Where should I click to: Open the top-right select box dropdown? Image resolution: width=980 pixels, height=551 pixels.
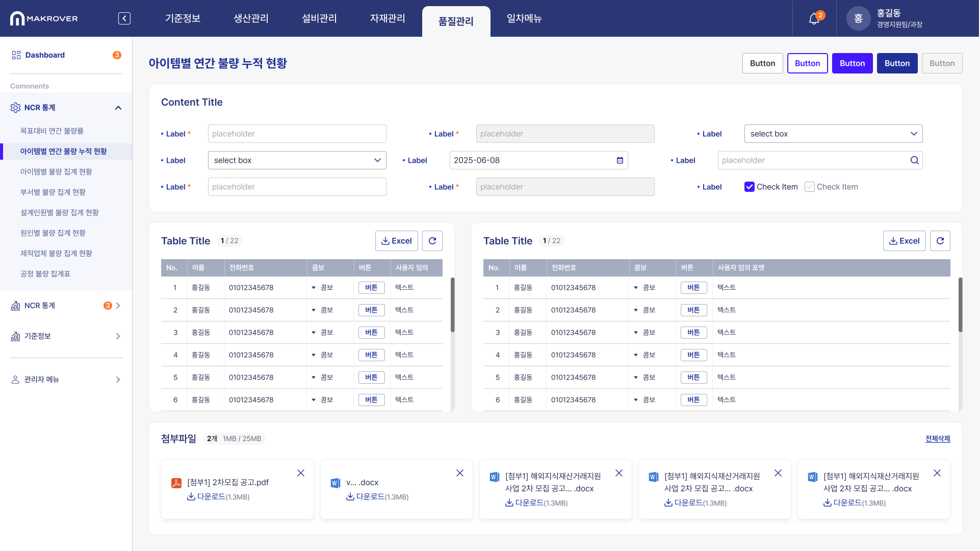[x=833, y=134]
